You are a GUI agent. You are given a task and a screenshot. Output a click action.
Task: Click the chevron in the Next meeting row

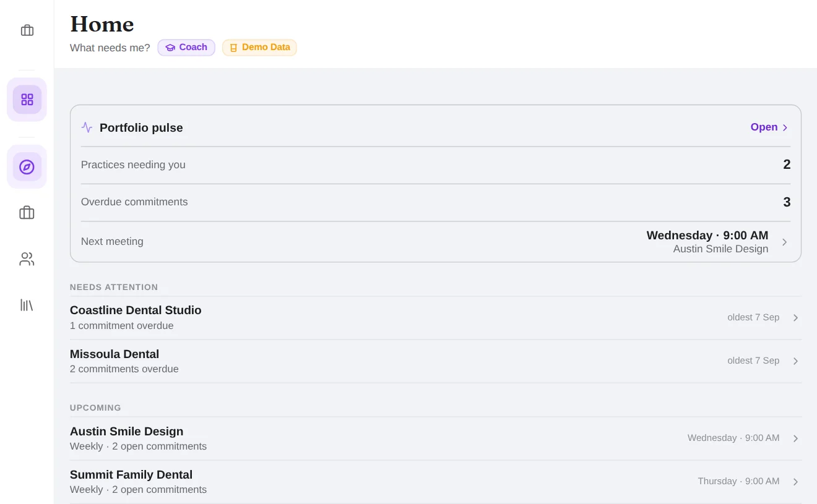point(785,242)
